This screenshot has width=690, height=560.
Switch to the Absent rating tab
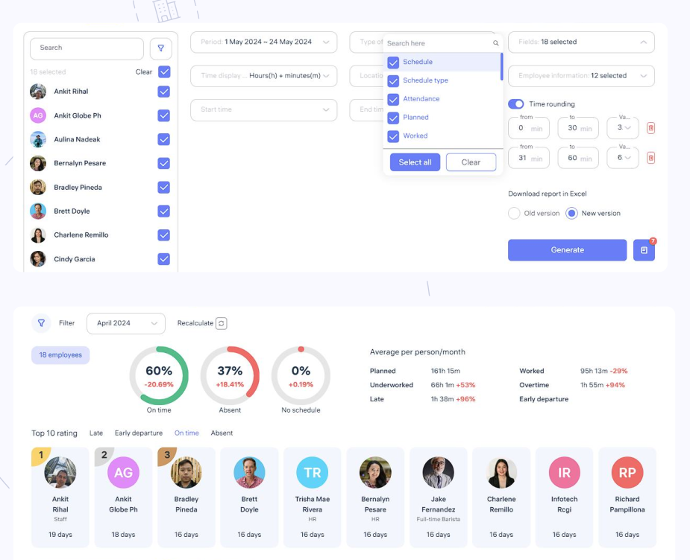222,433
